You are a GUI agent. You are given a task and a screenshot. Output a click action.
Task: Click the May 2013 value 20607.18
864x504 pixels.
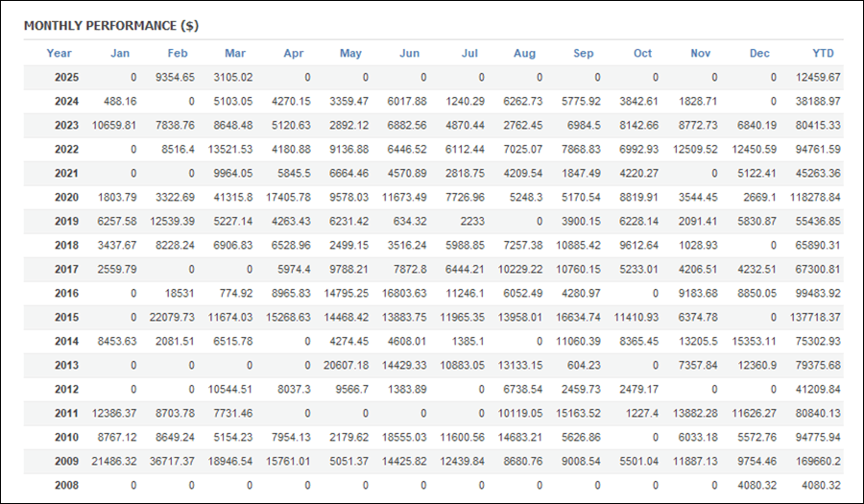click(x=346, y=365)
